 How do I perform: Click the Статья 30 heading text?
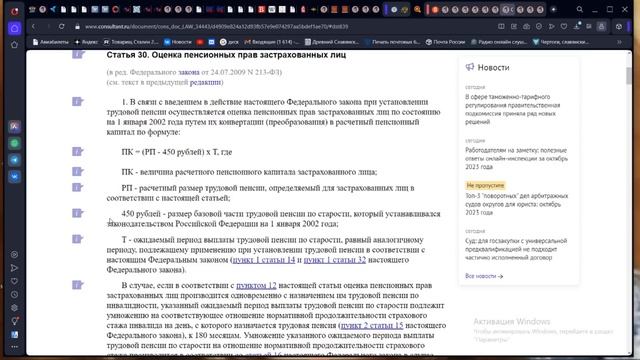point(226,55)
